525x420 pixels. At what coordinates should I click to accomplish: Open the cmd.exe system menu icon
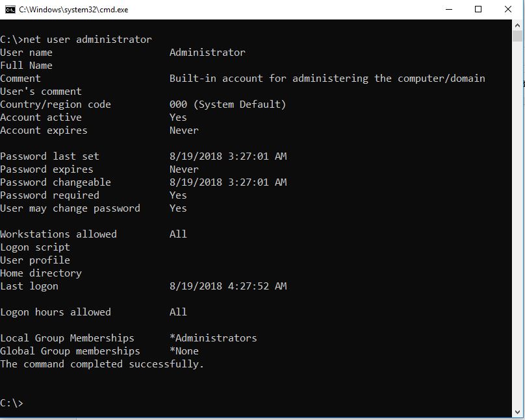pyautogui.click(x=9, y=9)
